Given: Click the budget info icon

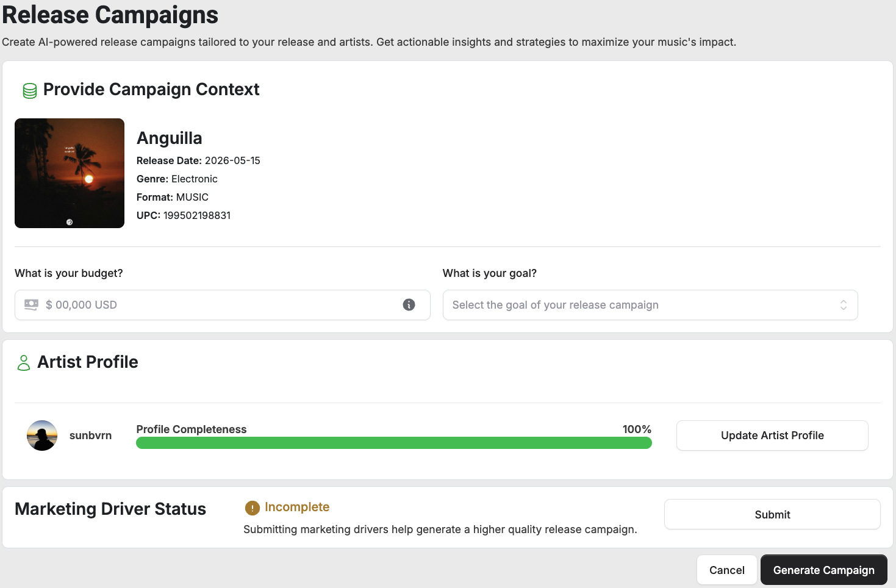Looking at the screenshot, I should click(409, 304).
